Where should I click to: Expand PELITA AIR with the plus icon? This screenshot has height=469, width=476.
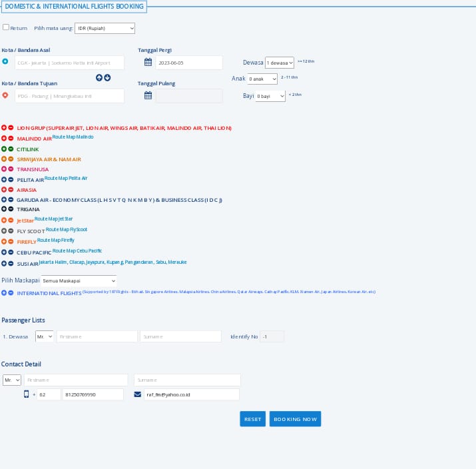pos(4,179)
